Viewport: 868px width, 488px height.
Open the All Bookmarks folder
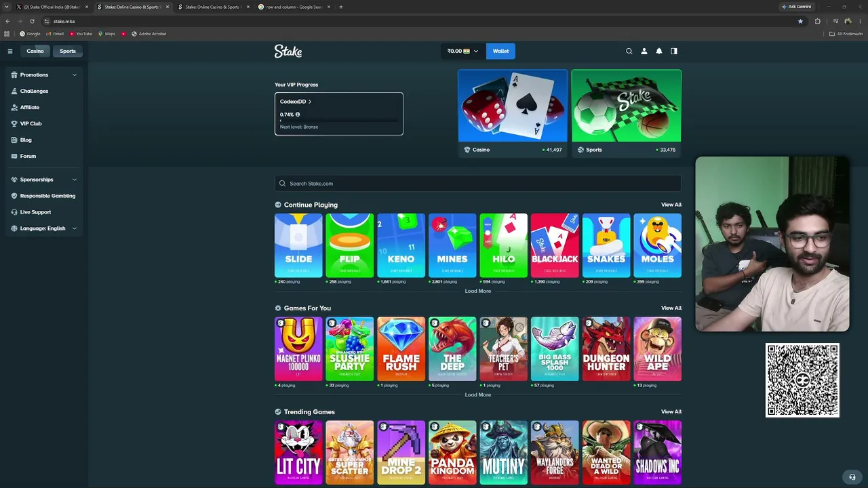click(846, 34)
